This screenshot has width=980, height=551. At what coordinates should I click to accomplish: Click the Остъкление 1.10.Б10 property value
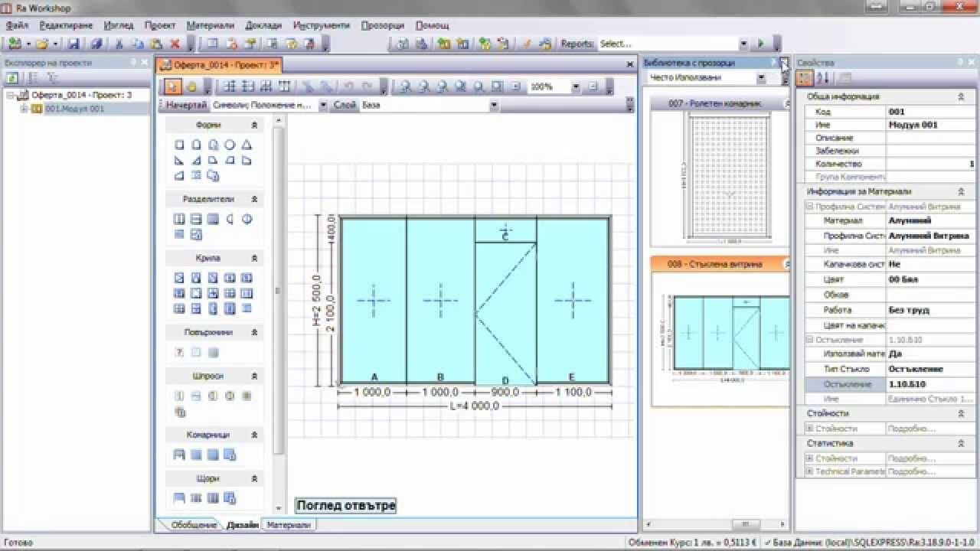[930, 384]
